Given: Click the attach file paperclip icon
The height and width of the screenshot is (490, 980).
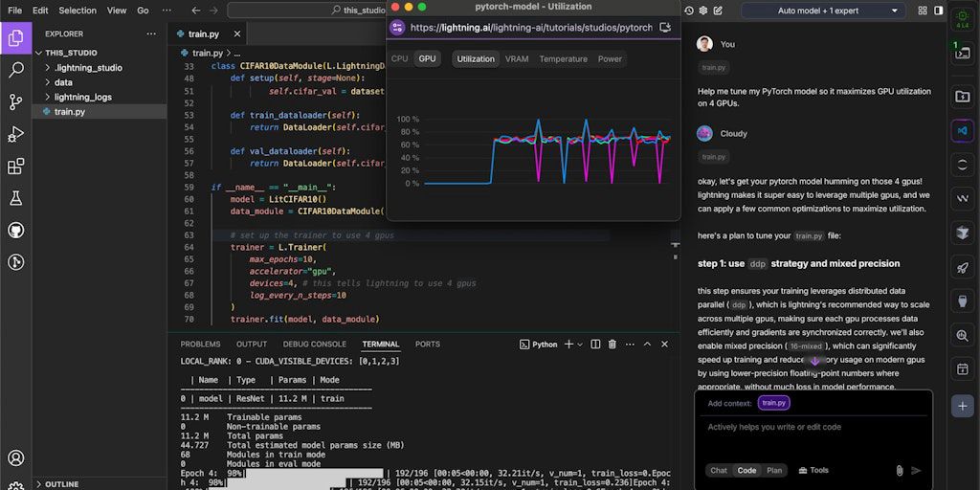Looking at the screenshot, I should (x=900, y=470).
